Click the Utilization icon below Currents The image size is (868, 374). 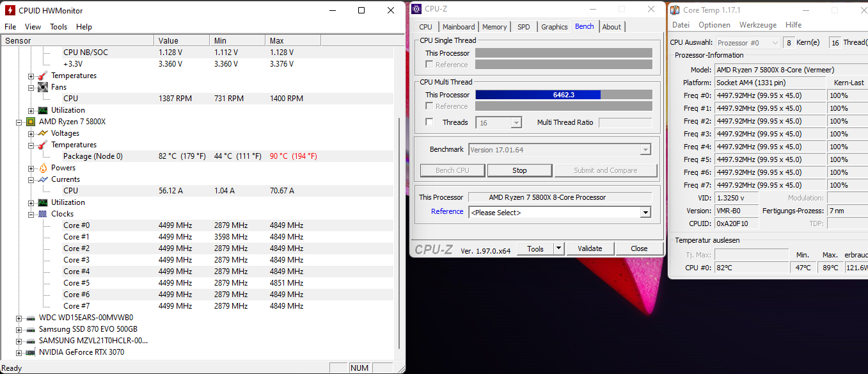pos(43,202)
